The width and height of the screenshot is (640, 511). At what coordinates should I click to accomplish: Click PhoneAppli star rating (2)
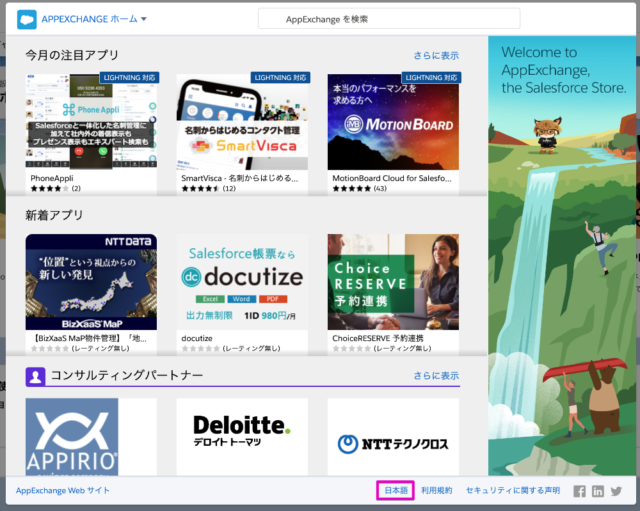[x=56, y=189]
